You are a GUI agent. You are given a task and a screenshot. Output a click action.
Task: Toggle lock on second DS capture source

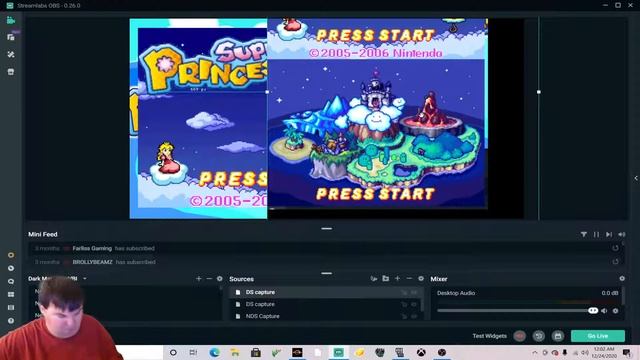[404, 304]
